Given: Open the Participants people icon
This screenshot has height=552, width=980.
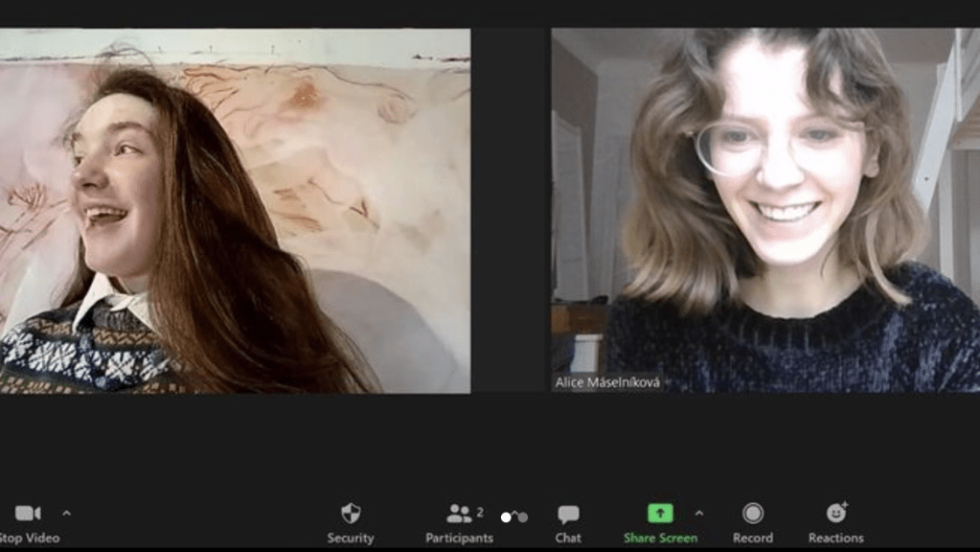Looking at the screenshot, I should point(459,514).
